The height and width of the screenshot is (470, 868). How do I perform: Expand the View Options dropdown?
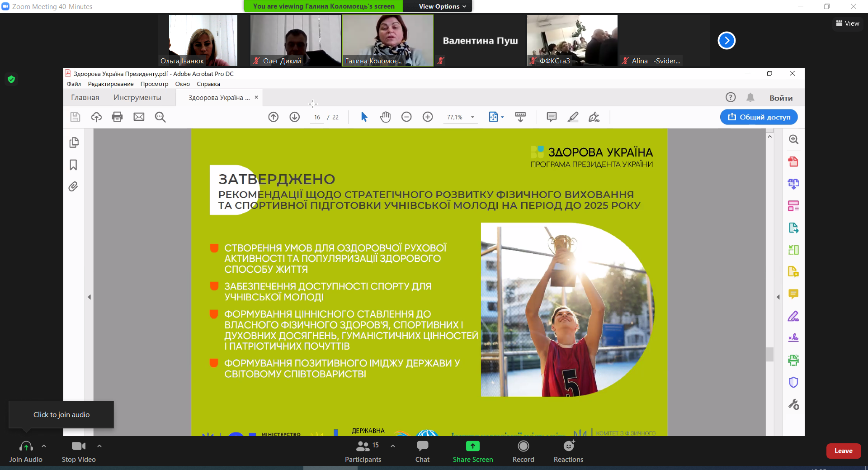(x=442, y=6)
